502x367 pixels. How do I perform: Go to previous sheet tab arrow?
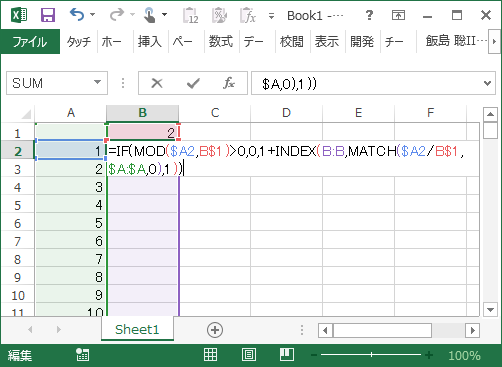click(x=31, y=330)
